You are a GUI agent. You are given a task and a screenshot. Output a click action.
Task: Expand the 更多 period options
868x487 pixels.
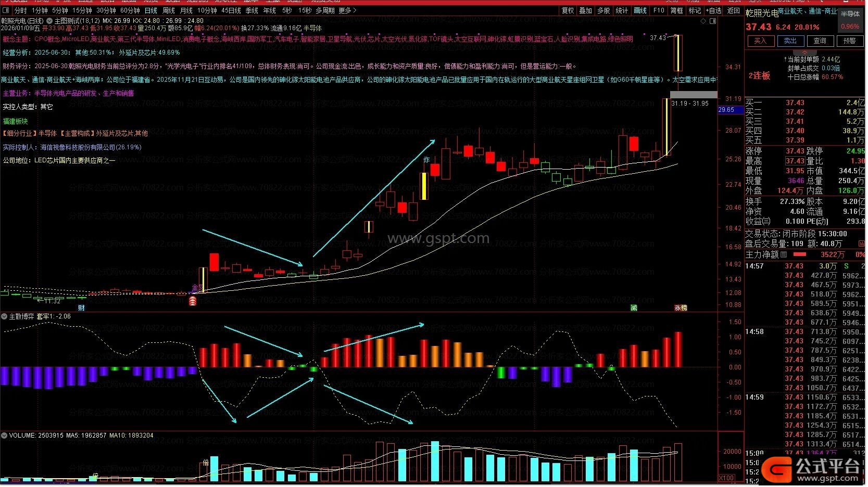click(347, 10)
